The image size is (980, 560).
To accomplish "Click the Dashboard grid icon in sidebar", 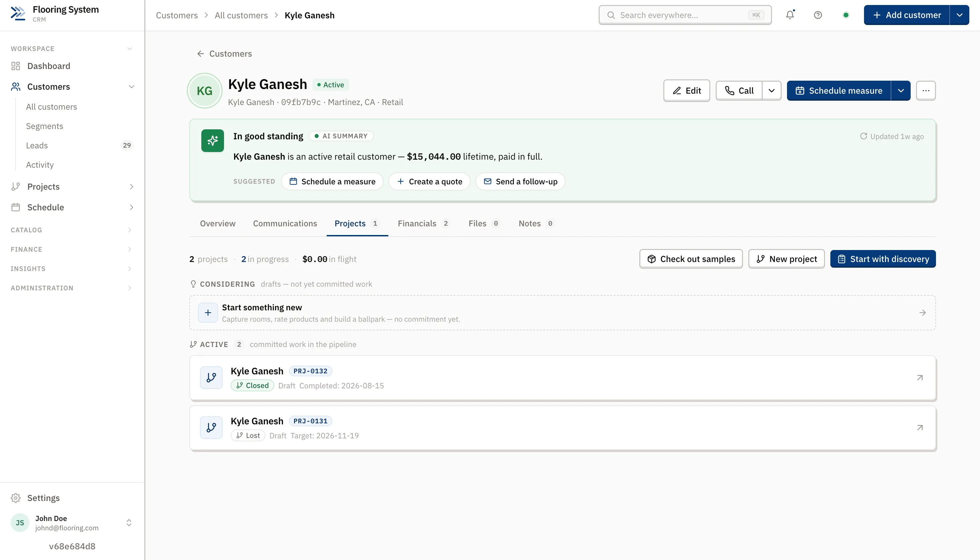I will (x=15, y=66).
